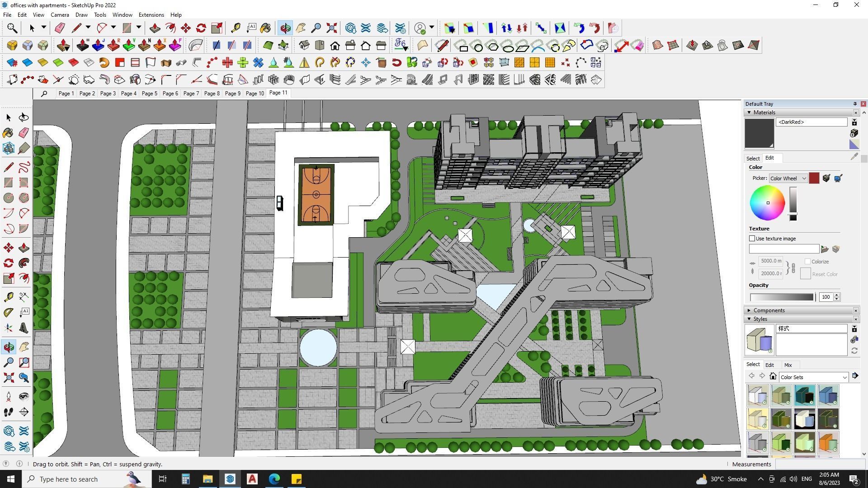Pick the Tape Measure tool in left toolbar
This screenshot has height=488, width=868.
8,297
